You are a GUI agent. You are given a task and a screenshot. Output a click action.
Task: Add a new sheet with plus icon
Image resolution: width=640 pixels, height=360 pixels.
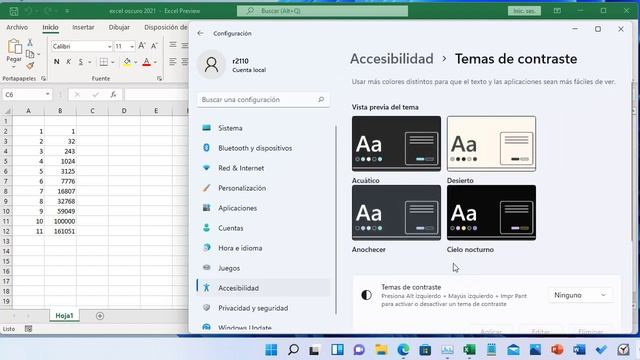click(100, 316)
